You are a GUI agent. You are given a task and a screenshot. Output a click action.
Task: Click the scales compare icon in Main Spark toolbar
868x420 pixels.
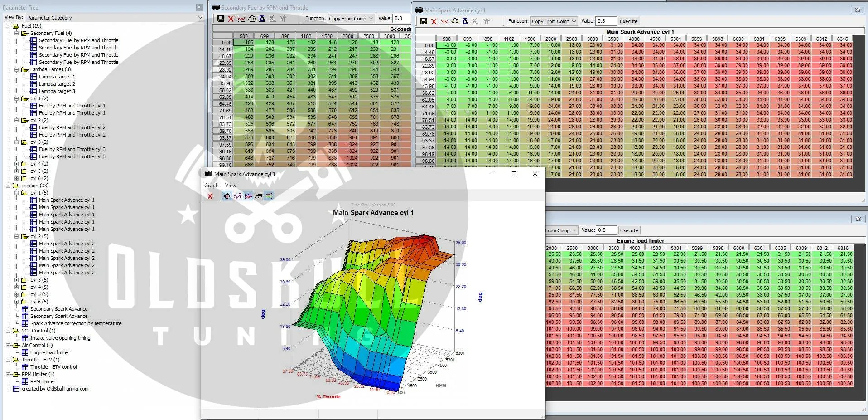(x=455, y=21)
